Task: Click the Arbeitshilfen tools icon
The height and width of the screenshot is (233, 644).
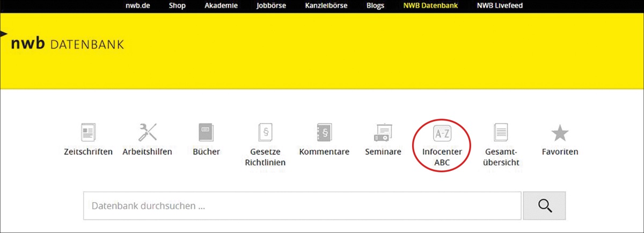Action: [x=147, y=132]
